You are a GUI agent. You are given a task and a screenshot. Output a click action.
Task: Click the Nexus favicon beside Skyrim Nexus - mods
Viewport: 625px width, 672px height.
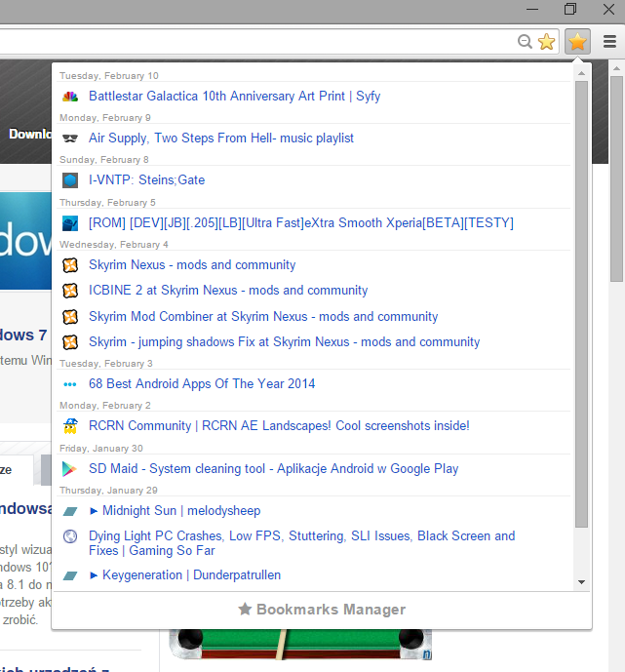70,265
